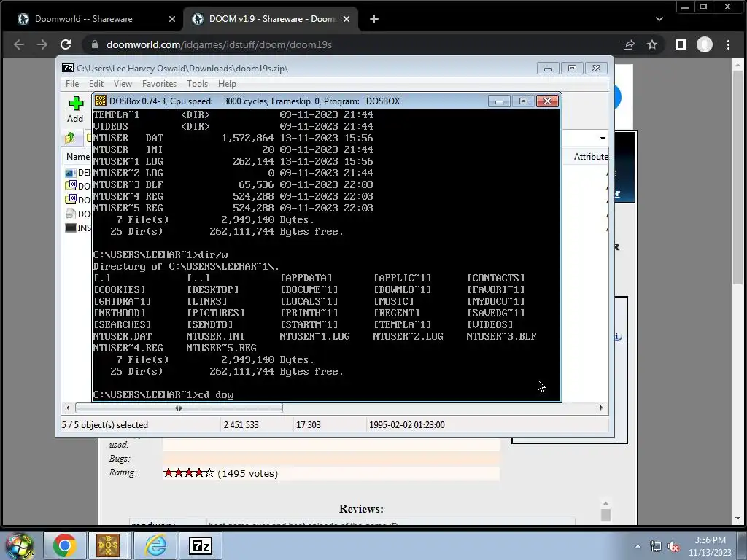
Task: Go forward in Chrome
Action: click(x=42, y=44)
